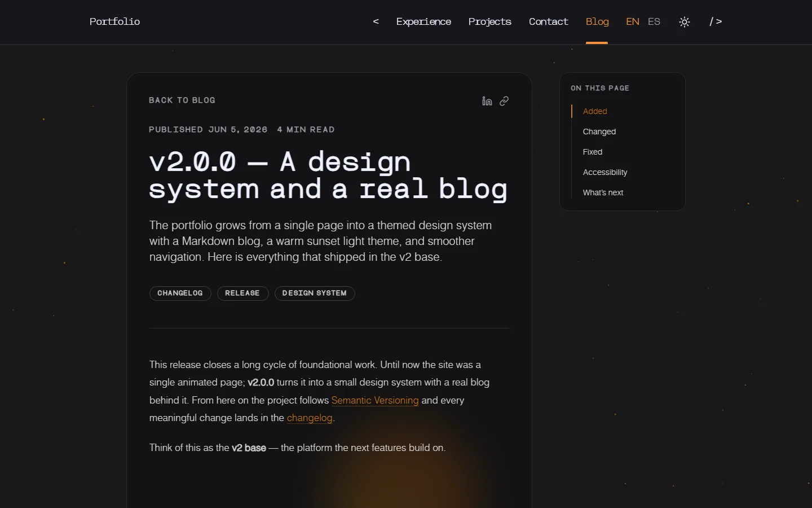
Task: Click the '<' bracket in the navbar
Action: click(376, 21)
